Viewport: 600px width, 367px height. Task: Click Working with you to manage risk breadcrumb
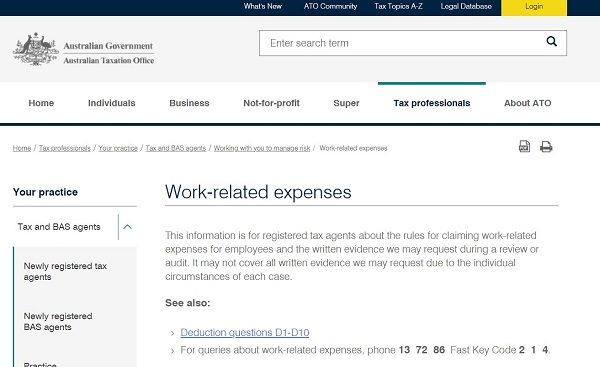262,148
